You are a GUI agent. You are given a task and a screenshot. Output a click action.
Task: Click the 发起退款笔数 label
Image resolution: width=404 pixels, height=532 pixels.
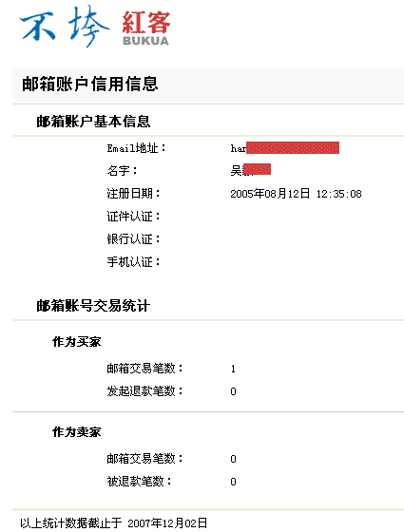click(144, 391)
